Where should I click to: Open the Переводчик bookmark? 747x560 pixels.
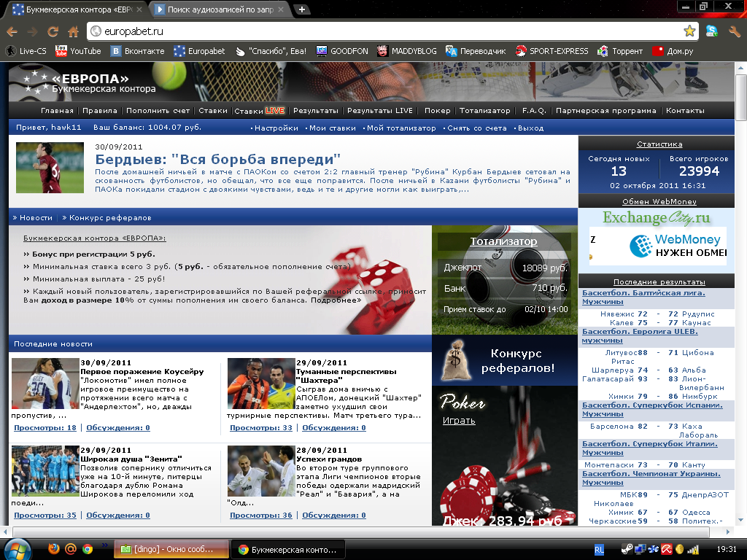point(476,51)
